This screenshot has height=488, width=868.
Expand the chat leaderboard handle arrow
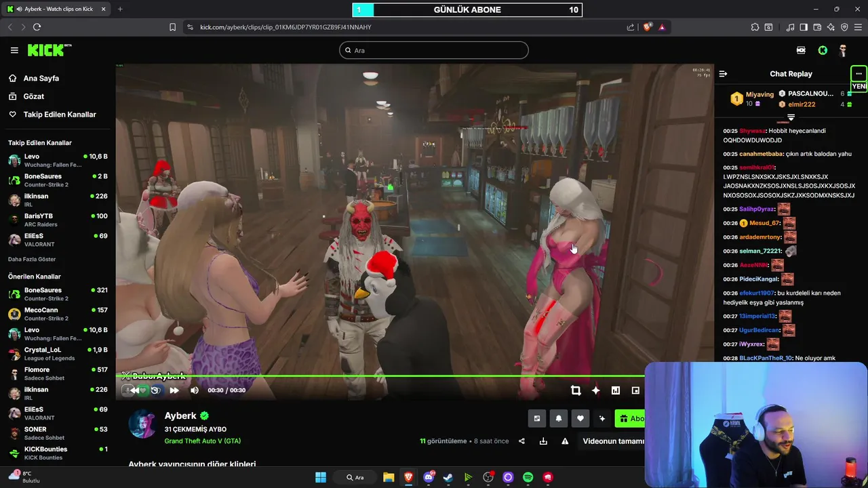(x=791, y=117)
